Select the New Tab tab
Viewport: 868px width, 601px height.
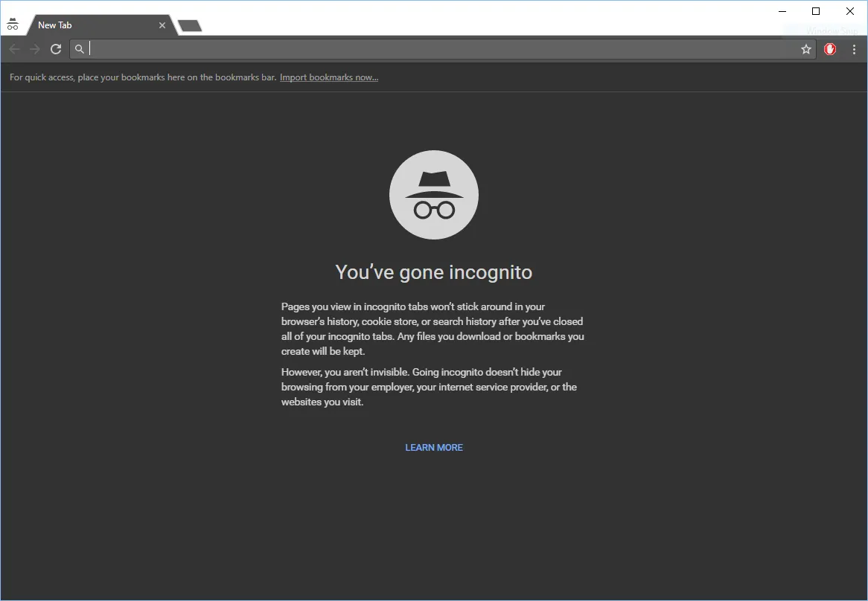[101, 25]
